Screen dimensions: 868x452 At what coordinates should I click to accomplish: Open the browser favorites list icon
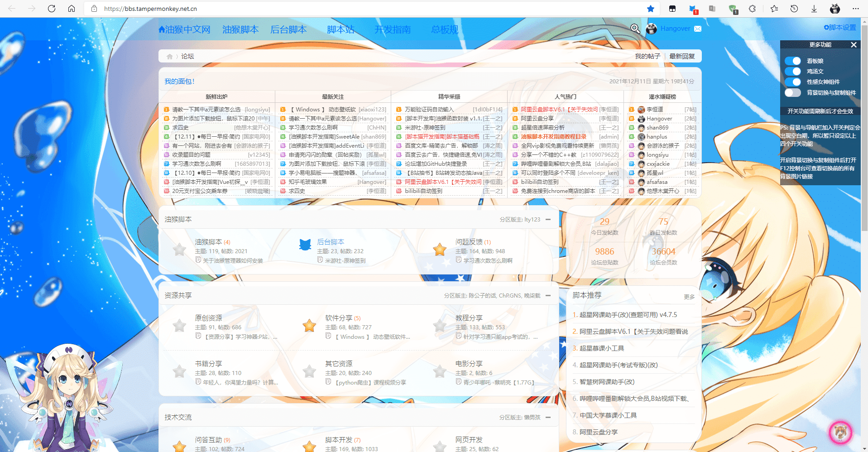point(774,9)
